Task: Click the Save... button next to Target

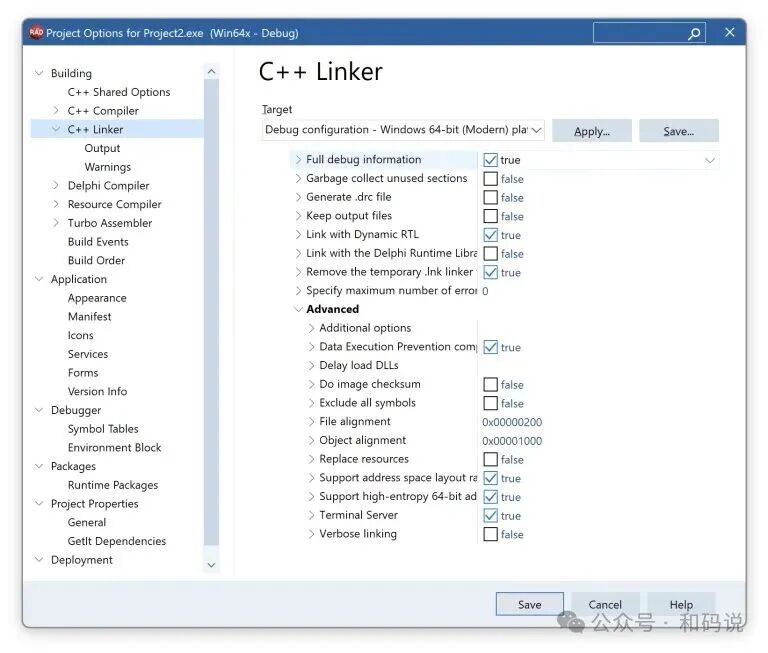Action: (x=679, y=131)
